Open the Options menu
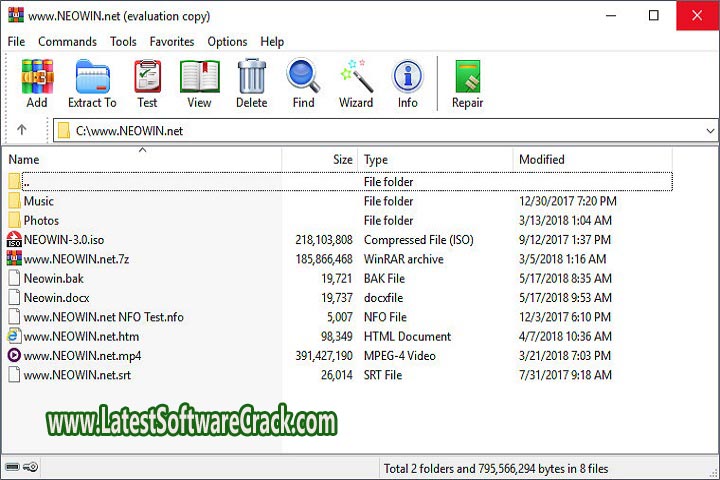720x480 pixels. (x=227, y=41)
